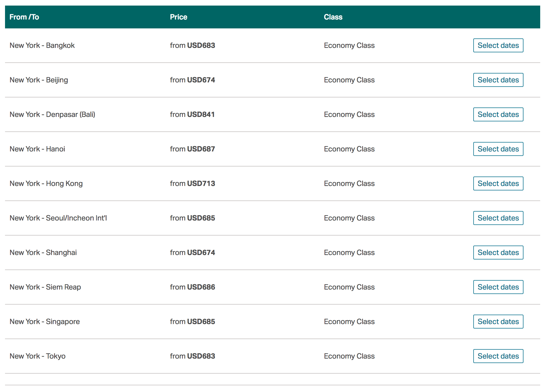Click 'Economy Class' in the Singapore row
The image size is (548, 392).
pyautogui.click(x=349, y=322)
